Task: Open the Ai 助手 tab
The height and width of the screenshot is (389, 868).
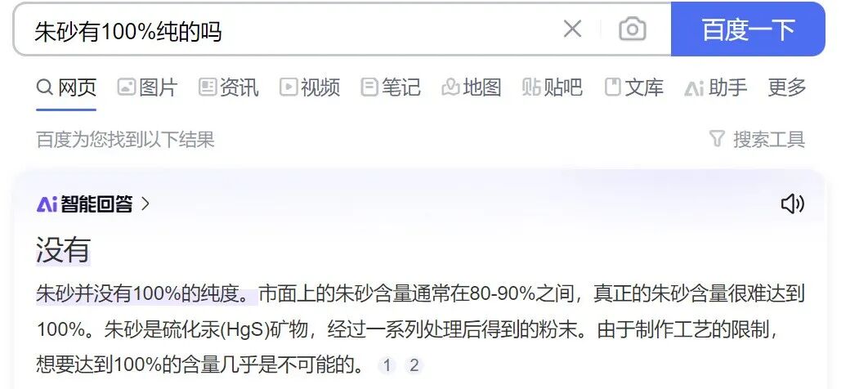Action: click(716, 87)
